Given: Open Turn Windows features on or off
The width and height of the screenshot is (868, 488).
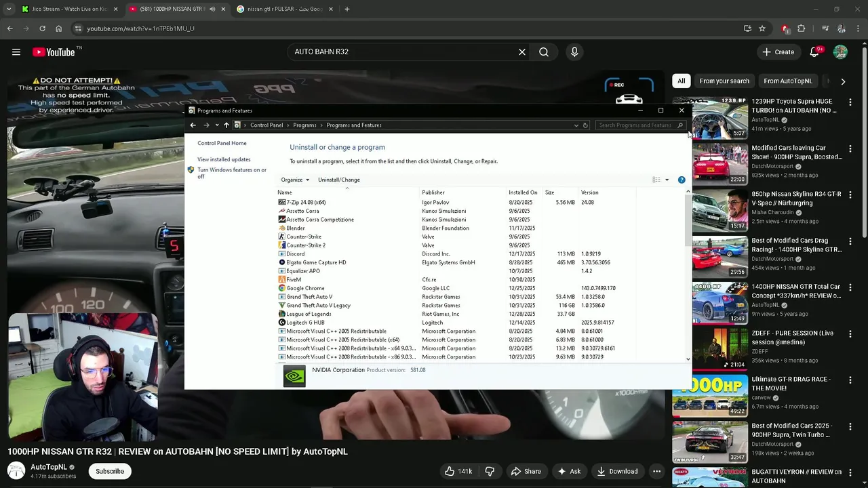Looking at the screenshot, I should [232, 173].
